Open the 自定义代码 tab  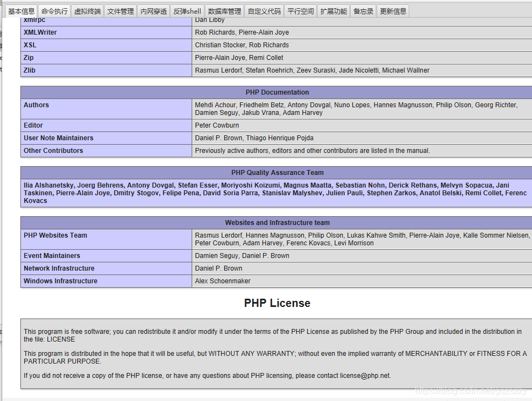(x=264, y=11)
